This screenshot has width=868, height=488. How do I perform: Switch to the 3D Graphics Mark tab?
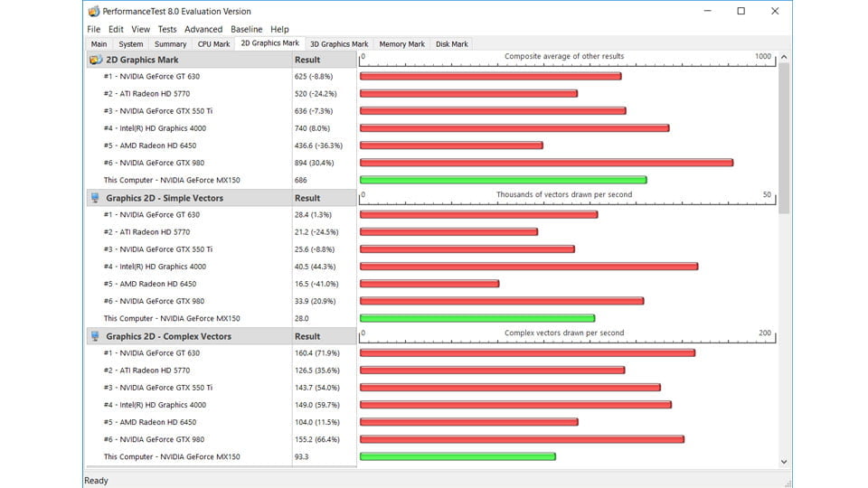[x=339, y=43]
